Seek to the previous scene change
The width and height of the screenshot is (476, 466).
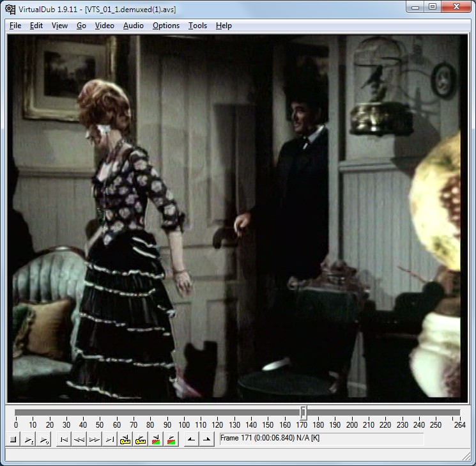coord(156,439)
